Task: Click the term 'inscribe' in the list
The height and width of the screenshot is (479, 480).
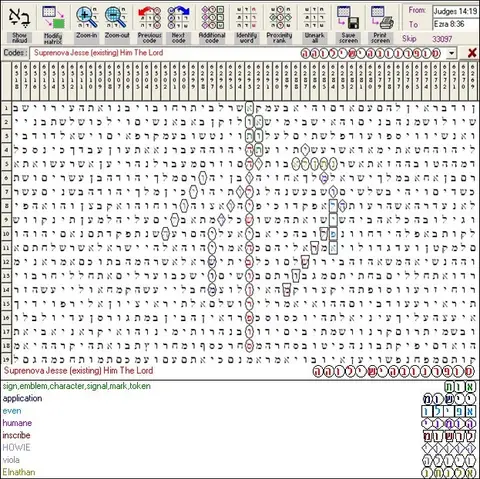Action: 16,435
